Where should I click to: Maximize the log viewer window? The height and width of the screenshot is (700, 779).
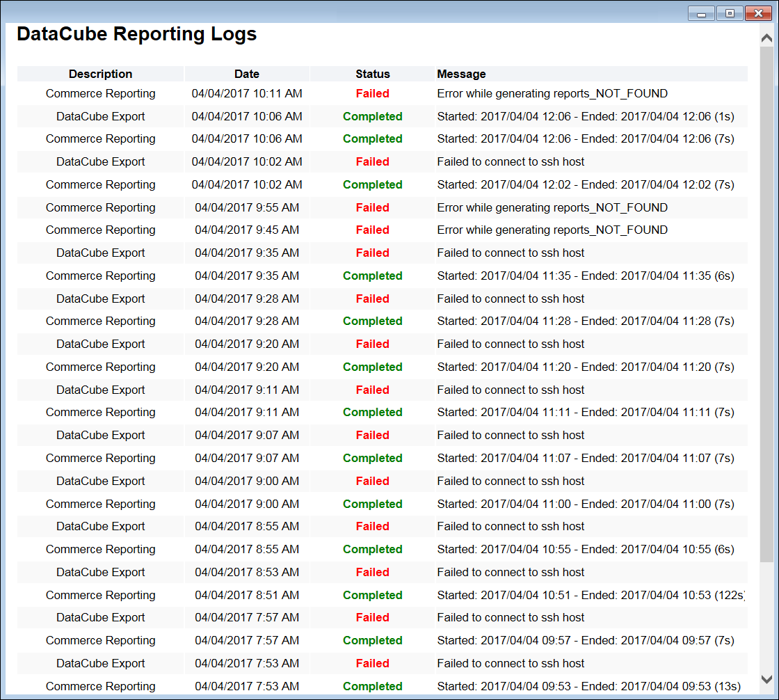[x=729, y=13]
